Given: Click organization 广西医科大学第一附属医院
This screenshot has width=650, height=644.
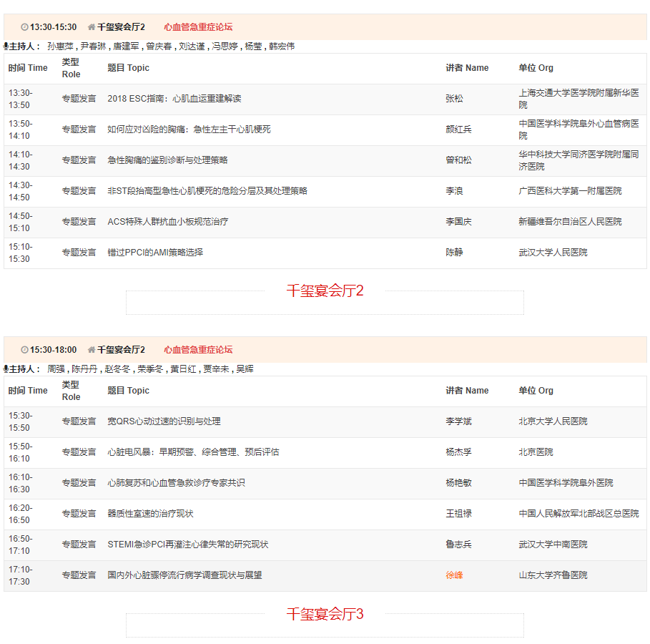Looking at the screenshot, I should click(570, 191).
